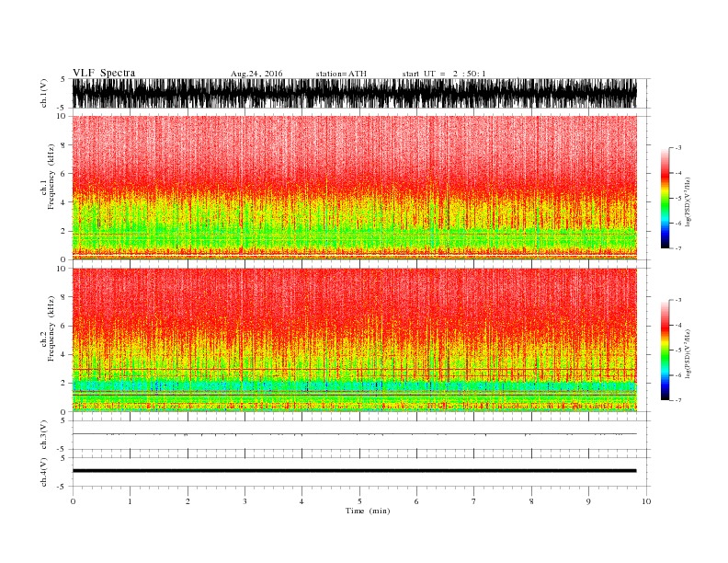This screenshot has width=728, height=563.
Task: Click the "Time (min)" x-axis label
Action: pos(368,511)
